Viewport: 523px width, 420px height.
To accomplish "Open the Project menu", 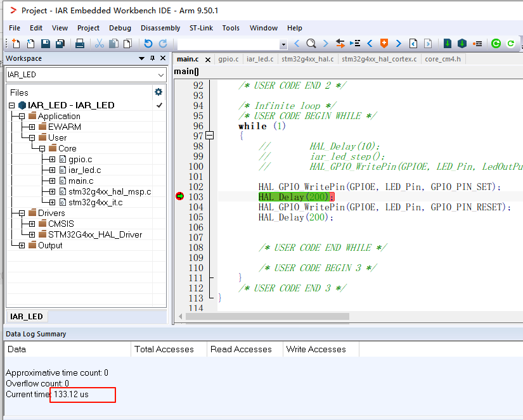I will pyautogui.click(x=88, y=28).
